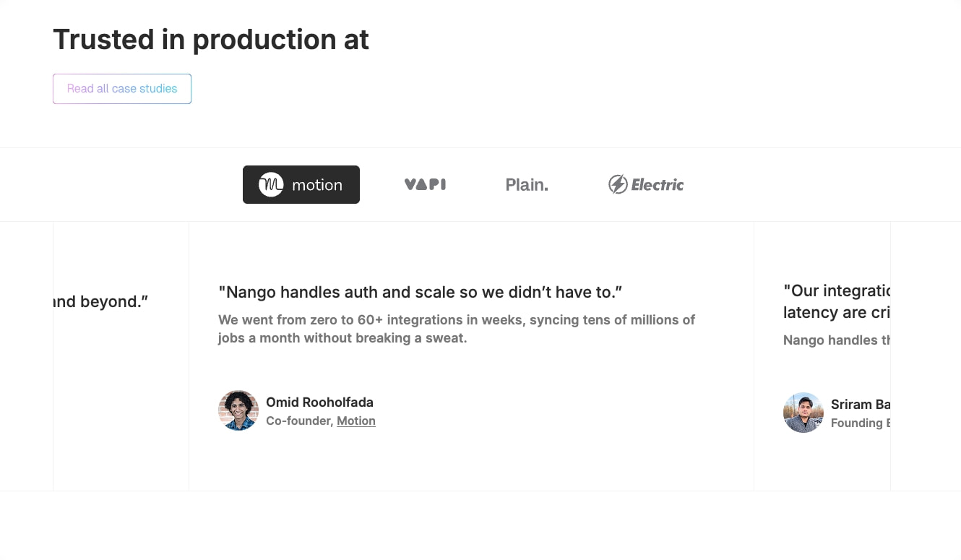Click Omid Rooholfada's avatar photo

point(238,410)
